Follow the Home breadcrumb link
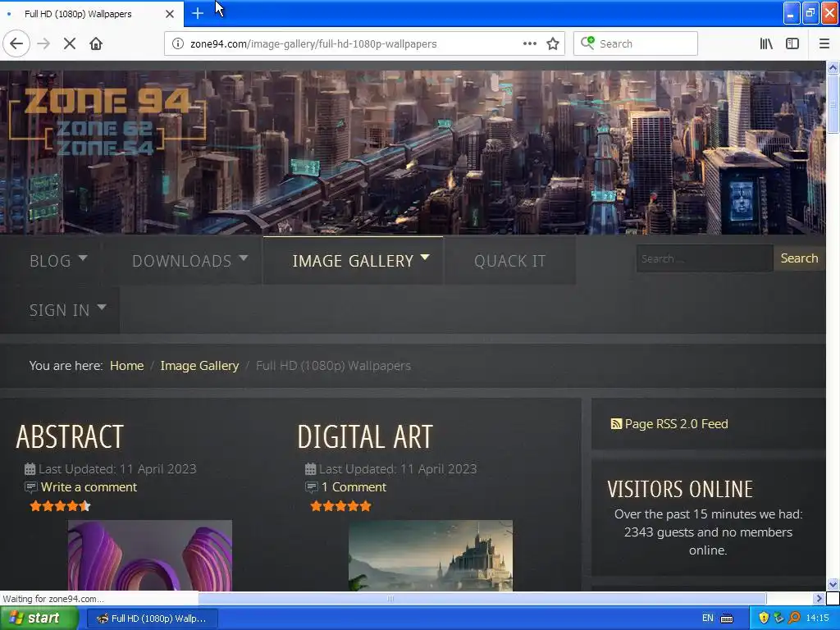 click(127, 365)
